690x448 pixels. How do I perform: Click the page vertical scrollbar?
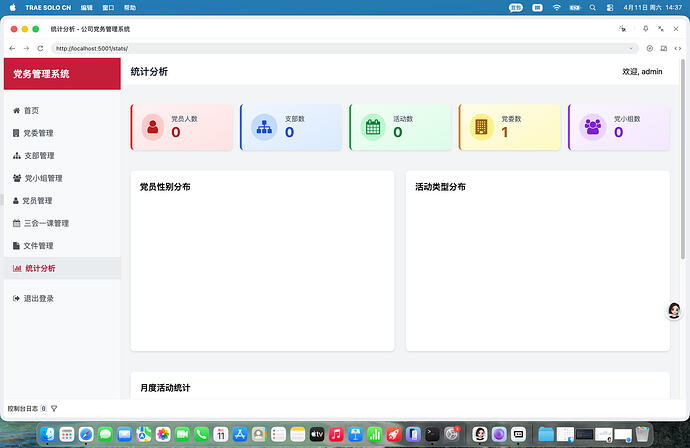[683, 158]
